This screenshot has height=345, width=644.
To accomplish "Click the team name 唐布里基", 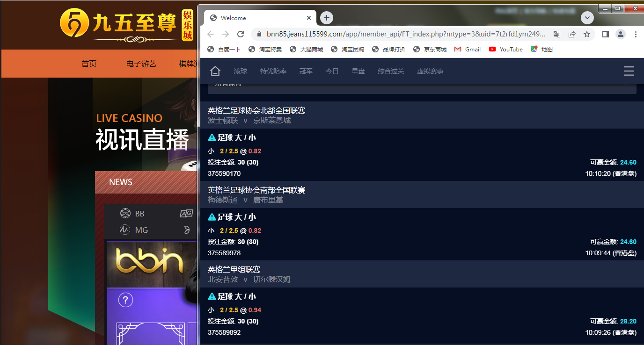I will pyautogui.click(x=268, y=200).
